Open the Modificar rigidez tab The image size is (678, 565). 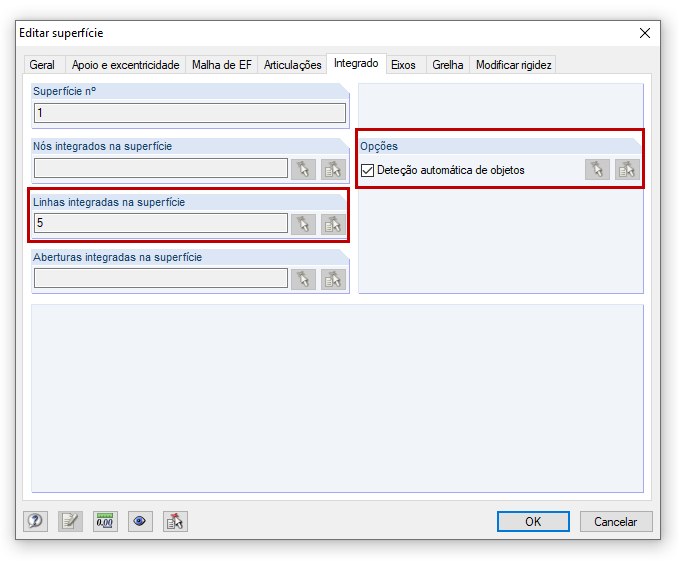(513, 65)
